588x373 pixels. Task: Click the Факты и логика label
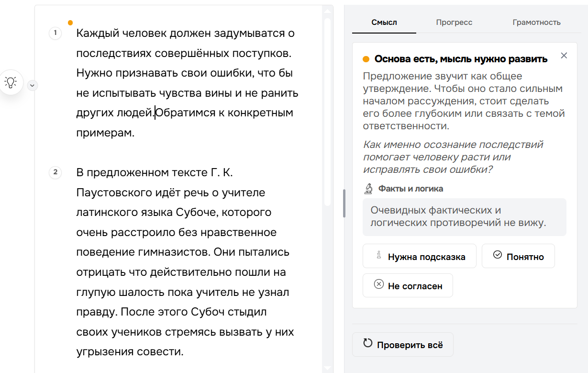[410, 189]
